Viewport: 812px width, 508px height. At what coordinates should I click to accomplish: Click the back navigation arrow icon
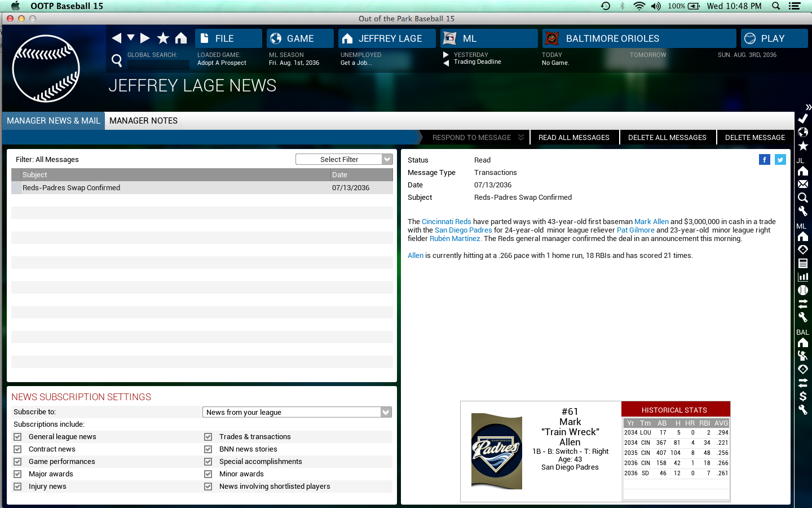point(117,38)
